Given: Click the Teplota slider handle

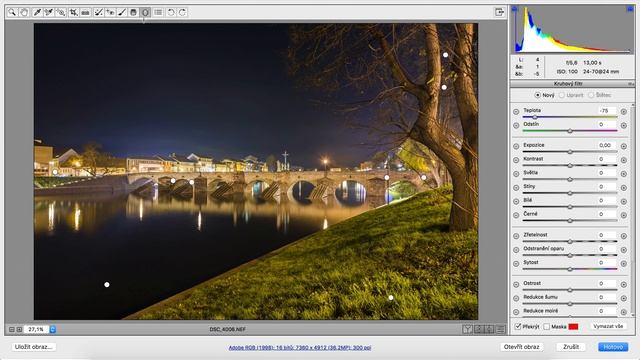Looking at the screenshot, I should coord(535,118).
